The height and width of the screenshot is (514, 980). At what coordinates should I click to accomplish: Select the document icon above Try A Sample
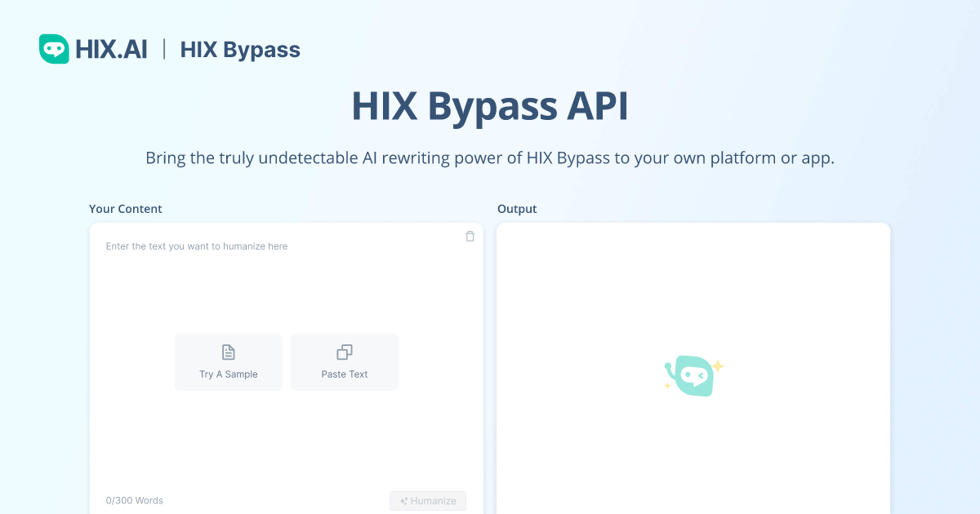(228, 352)
